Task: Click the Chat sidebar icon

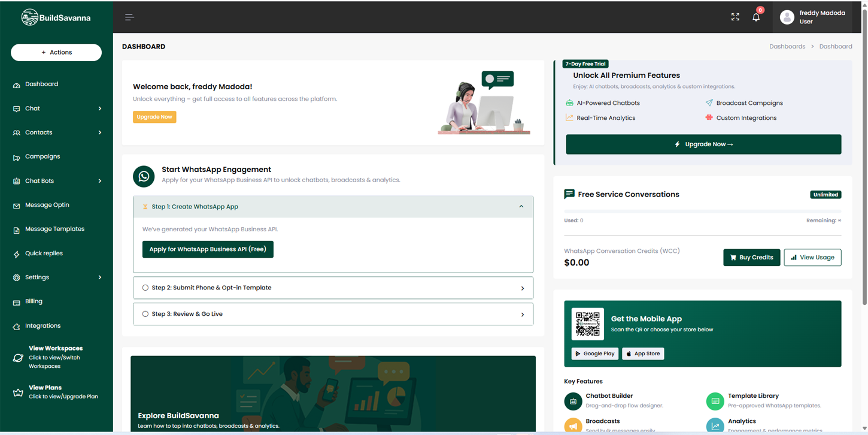Action: pos(16,109)
